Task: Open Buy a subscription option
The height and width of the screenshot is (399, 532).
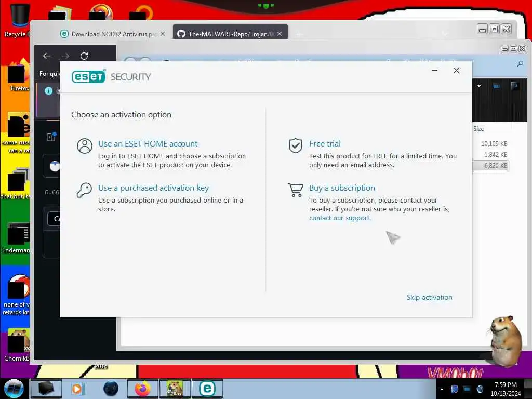Action: [342, 188]
